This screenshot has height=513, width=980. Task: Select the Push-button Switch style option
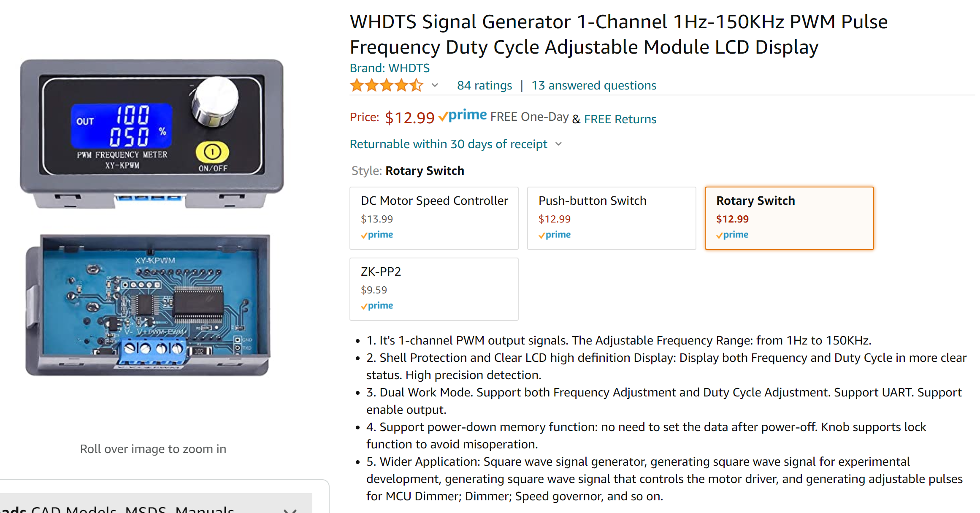click(611, 218)
